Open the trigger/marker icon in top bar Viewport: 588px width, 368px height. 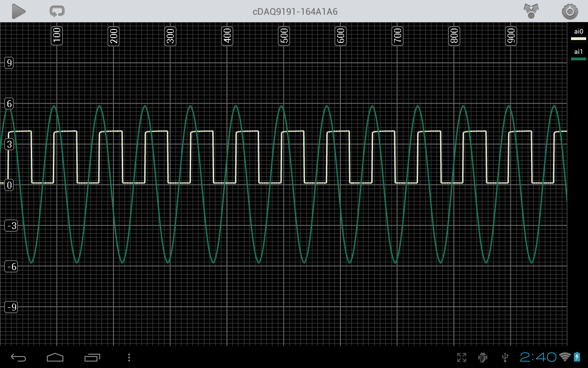click(x=531, y=11)
